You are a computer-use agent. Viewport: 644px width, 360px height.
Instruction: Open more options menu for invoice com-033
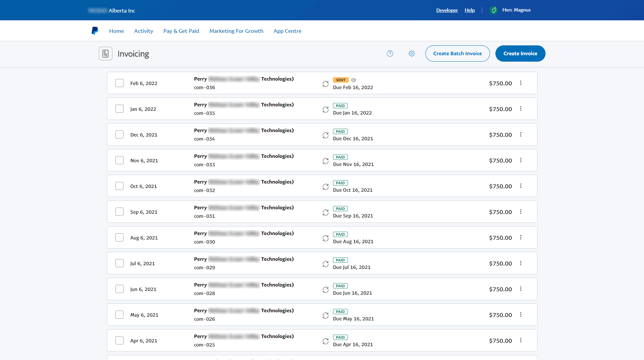pyautogui.click(x=521, y=160)
